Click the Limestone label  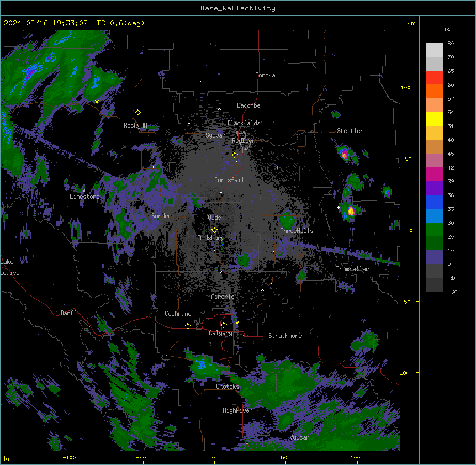tap(84, 197)
